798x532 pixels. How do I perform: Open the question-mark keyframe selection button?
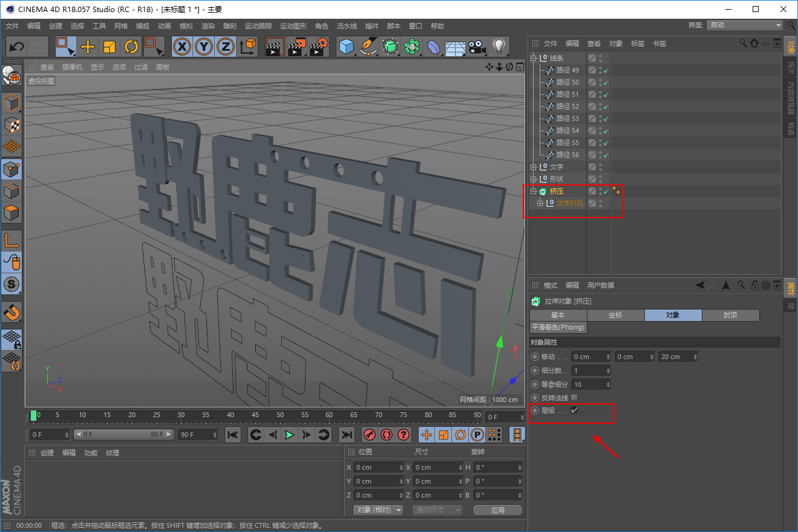[404, 435]
